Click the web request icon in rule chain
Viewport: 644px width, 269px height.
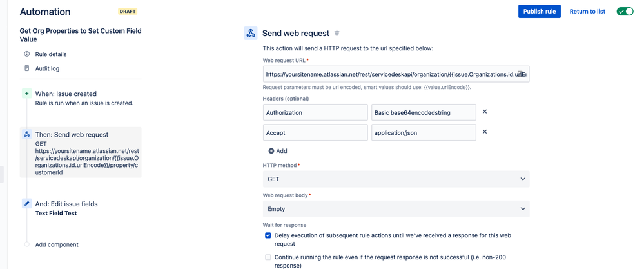(x=27, y=135)
